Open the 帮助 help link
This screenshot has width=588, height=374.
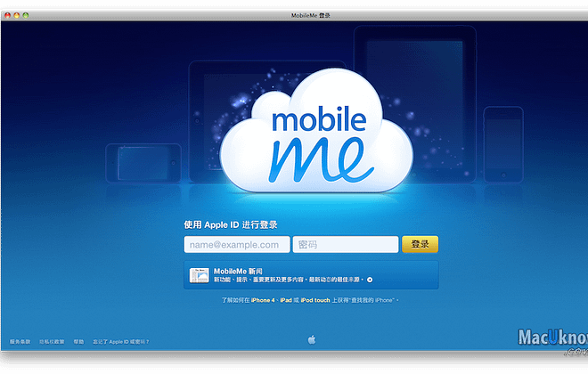[79, 341]
